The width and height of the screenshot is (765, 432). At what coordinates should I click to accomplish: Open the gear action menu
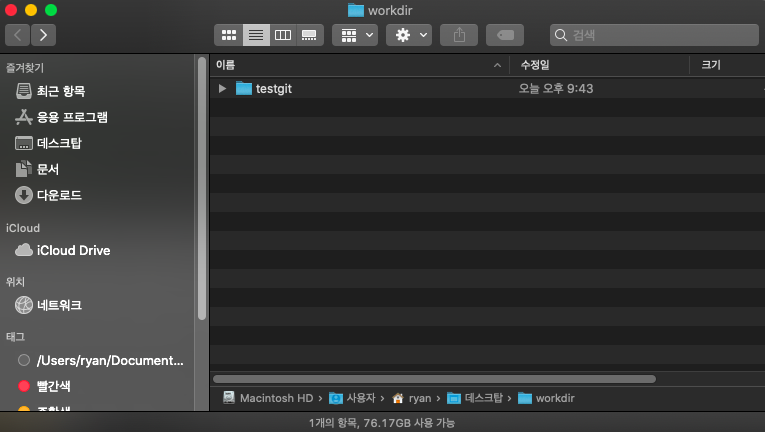tap(409, 35)
